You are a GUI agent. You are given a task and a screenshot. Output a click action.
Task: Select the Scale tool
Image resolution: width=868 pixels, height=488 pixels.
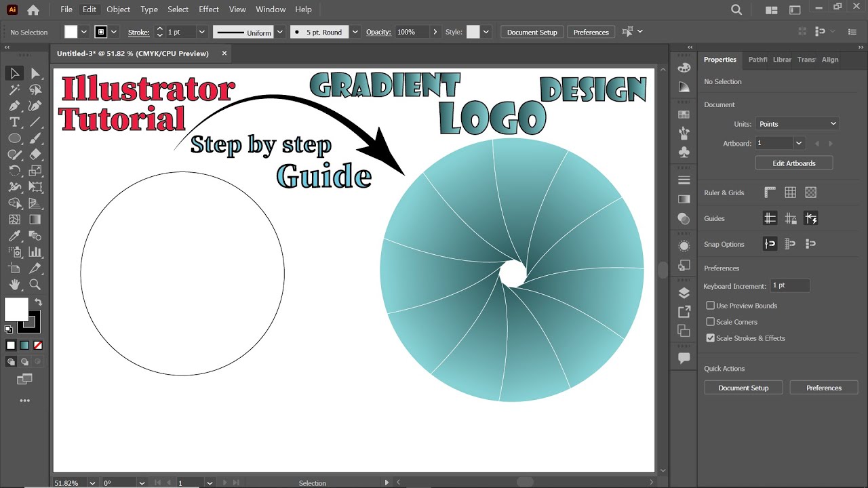pos(35,171)
